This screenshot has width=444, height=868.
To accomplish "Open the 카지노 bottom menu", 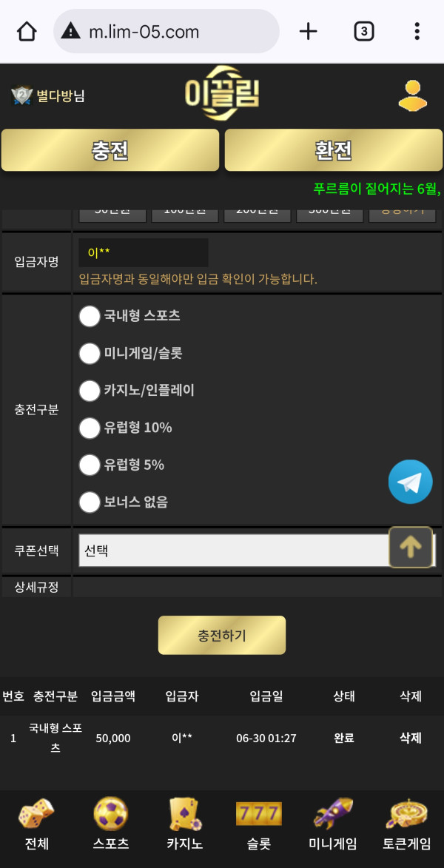I will (184, 824).
